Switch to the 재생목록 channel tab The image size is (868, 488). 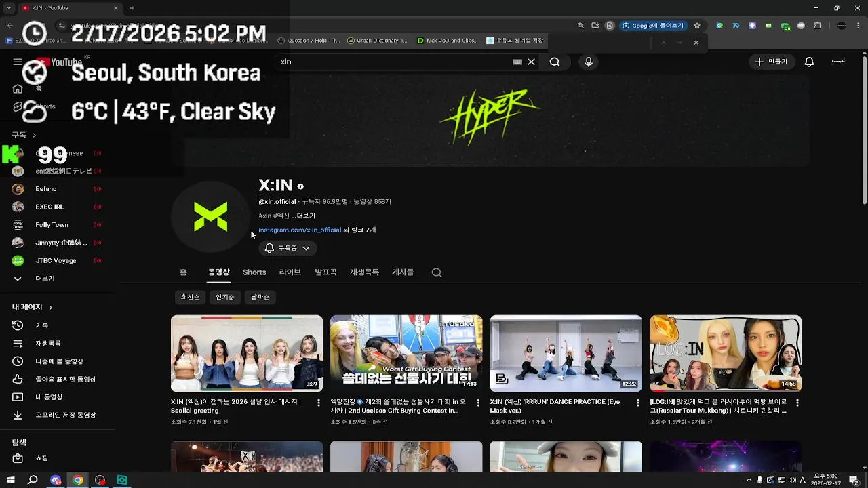point(364,272)
